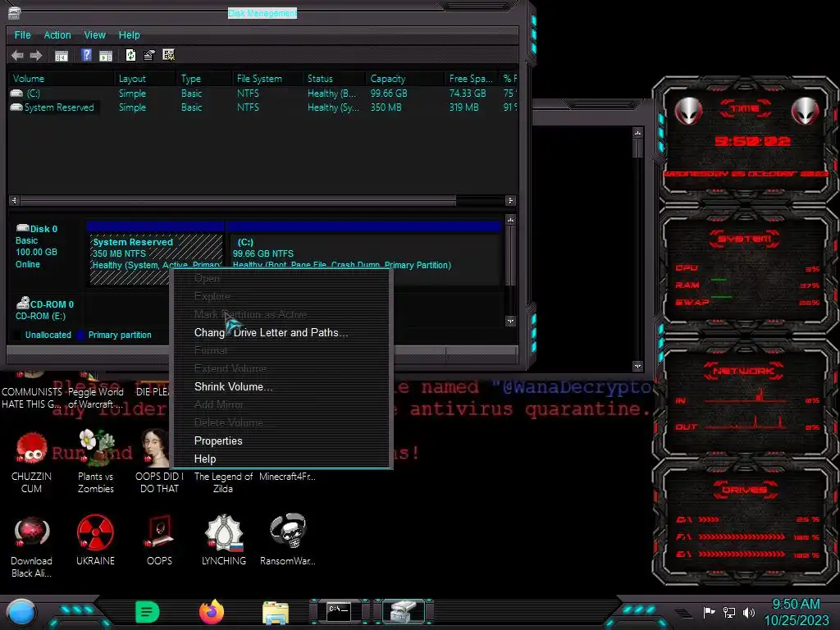The height and width of the screenshot is (630, 840).
Task: Open the green notes app on taskbar
Action: tap(148, 612)
